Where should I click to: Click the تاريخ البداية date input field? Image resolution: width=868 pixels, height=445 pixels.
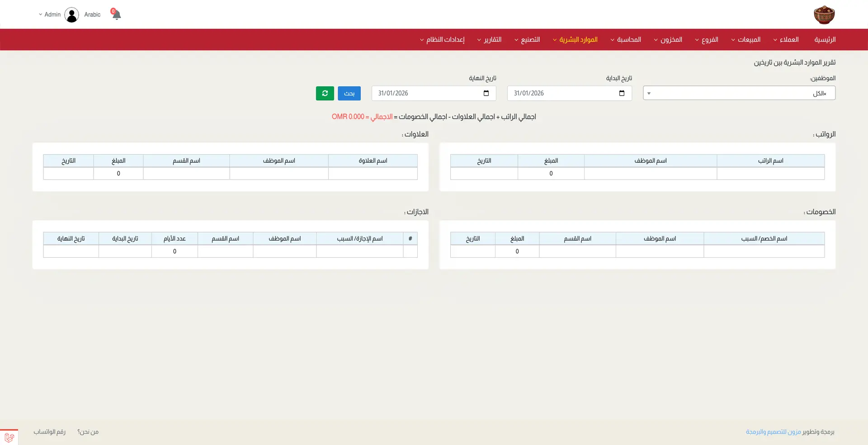pyautogui.click(x=563, y=93)
